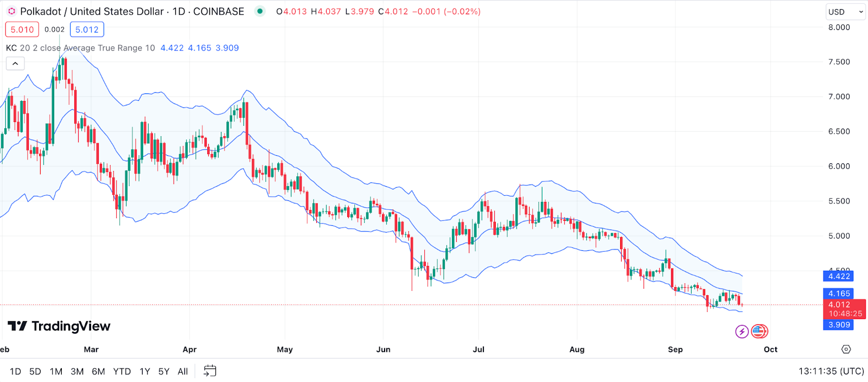
Task: Select the YTD time range
Action: click(x=122, y=372)
